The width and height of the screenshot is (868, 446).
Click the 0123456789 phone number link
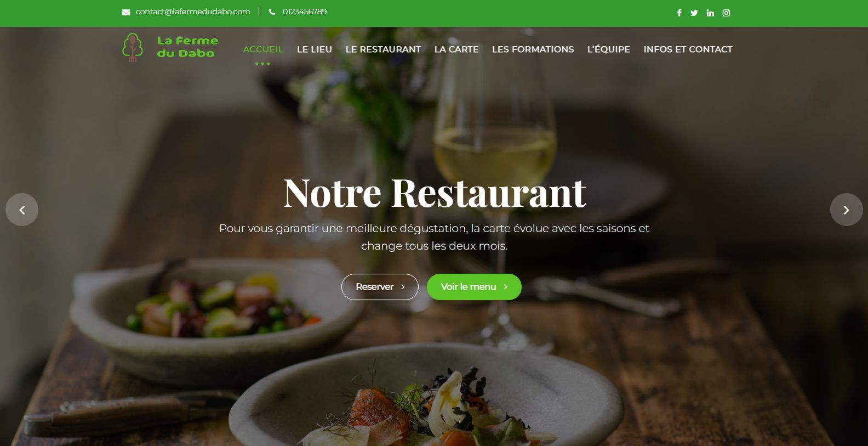pos(305,12)
